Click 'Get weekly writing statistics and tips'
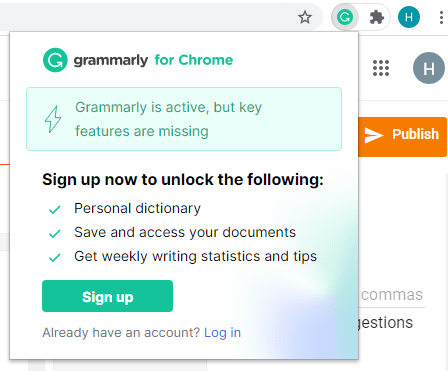 pyautogui.click(x=195, y=256)
